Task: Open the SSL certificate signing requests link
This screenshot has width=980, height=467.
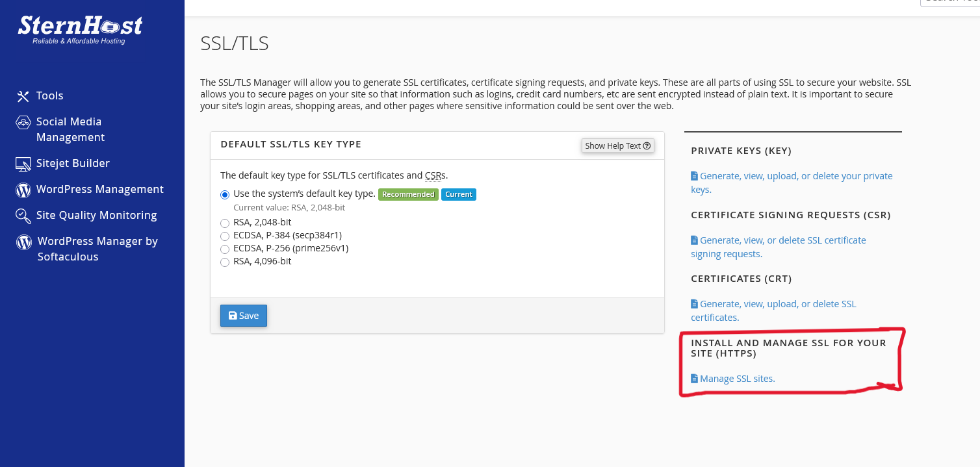Action: point(782,240)
